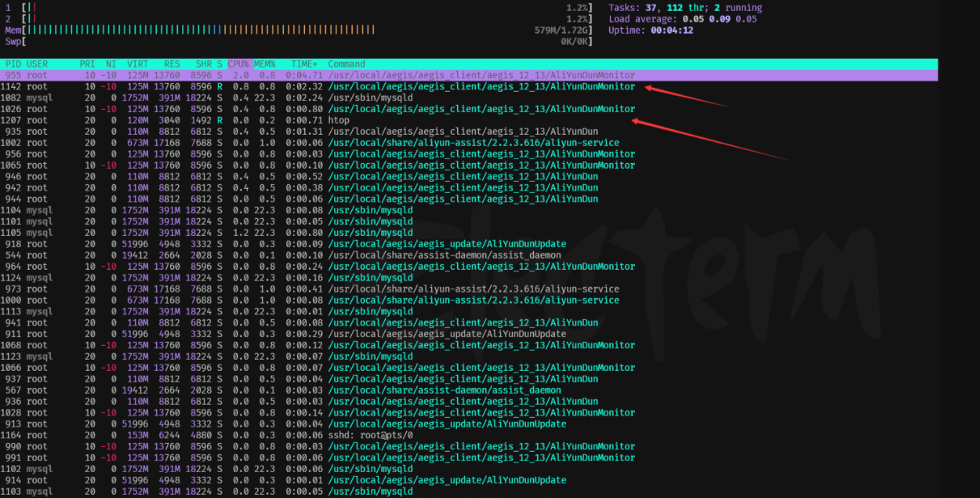Sort by the SHR column header
This screenshot has height=498, width=980.
202,64
